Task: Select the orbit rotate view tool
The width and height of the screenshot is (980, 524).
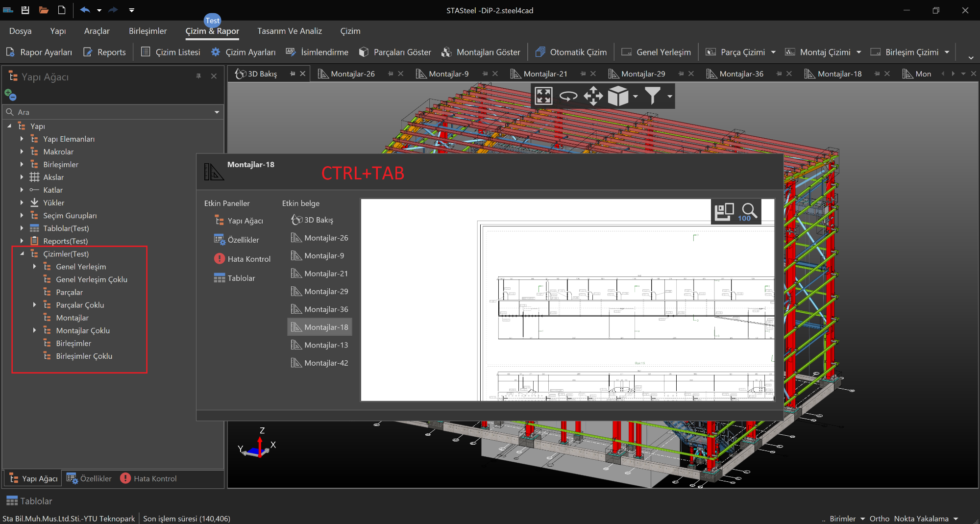Action: pos(568,96)
